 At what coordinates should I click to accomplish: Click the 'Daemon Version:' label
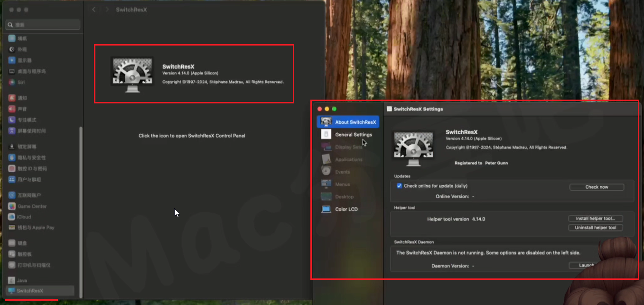pyautogui.click(x=450, y=266)
